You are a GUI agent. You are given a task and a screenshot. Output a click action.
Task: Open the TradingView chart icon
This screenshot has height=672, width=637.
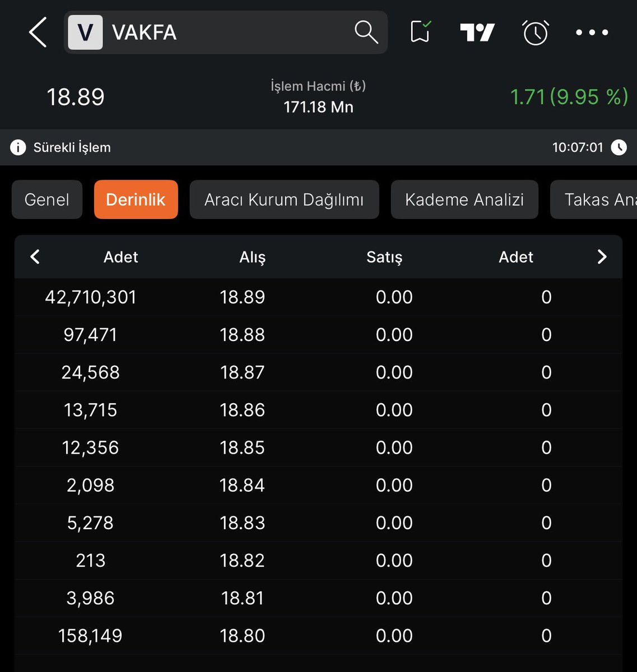click(x=477, y=32)
